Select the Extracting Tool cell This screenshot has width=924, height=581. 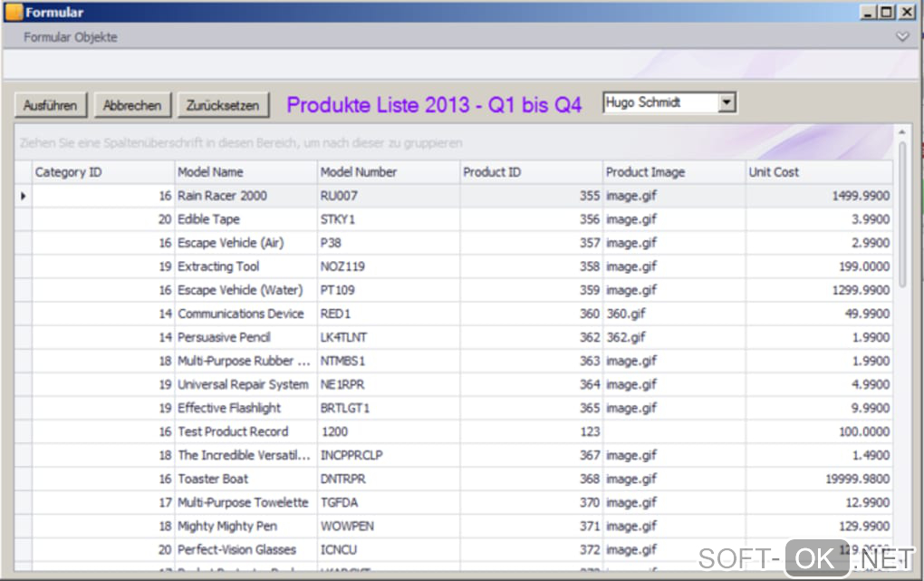point(245,266)
